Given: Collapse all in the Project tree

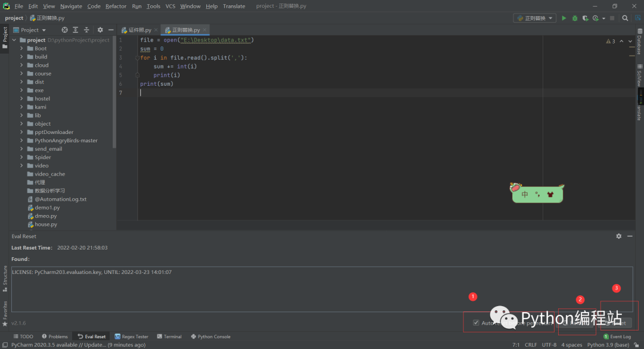Looking at the screenshot, I should [x=86, y=30].
